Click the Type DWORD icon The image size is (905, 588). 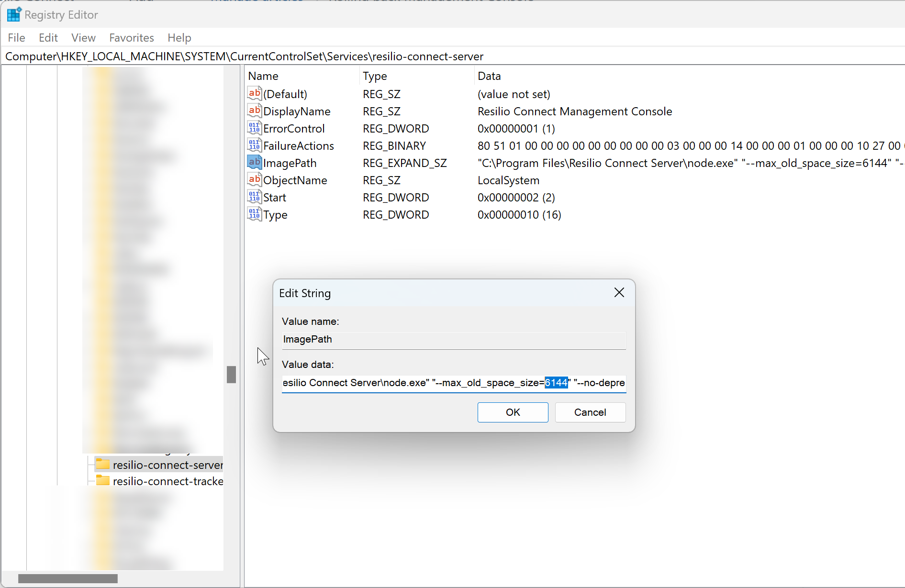[x=254, y=214]
